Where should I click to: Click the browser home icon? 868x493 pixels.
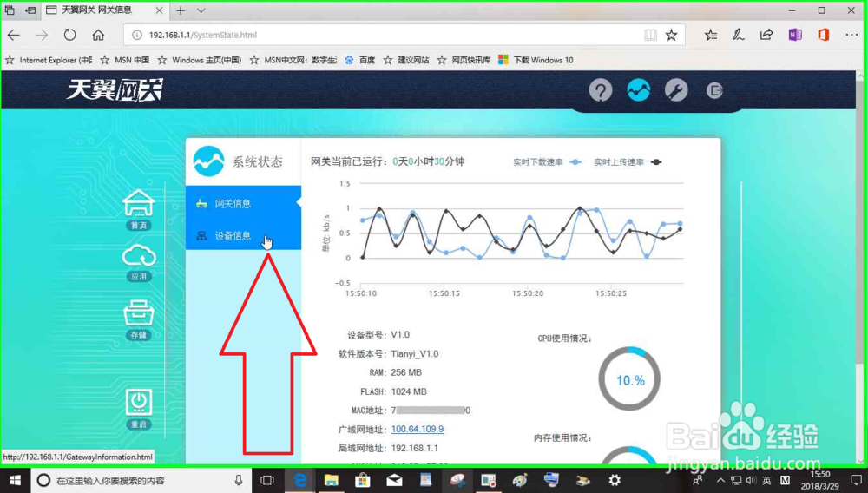[x=98, y=35]
